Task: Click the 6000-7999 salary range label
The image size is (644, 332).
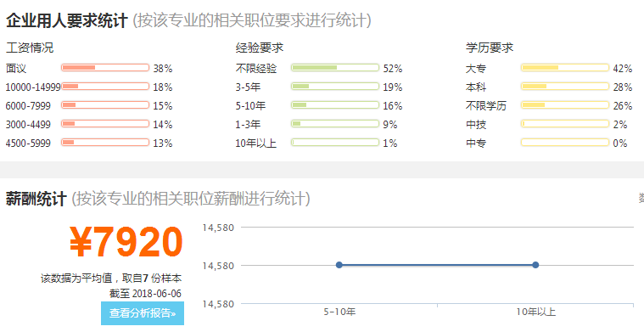Action: (28, 106)
